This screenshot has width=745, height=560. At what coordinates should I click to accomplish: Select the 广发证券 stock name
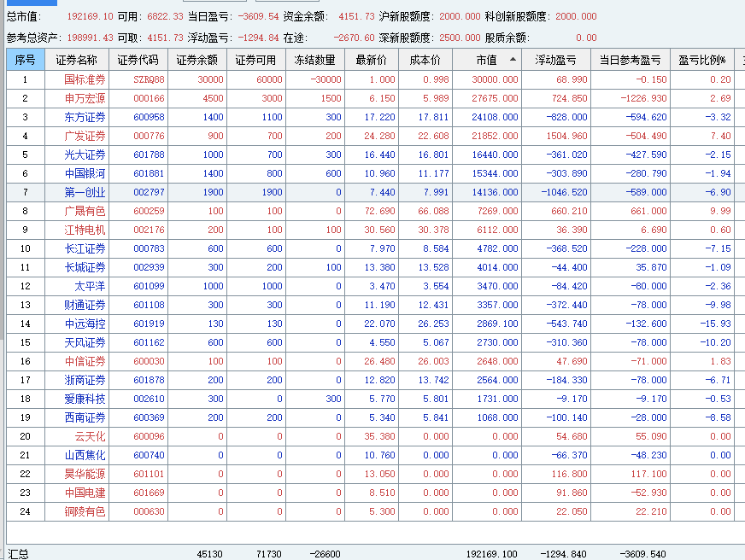[85, 136]
